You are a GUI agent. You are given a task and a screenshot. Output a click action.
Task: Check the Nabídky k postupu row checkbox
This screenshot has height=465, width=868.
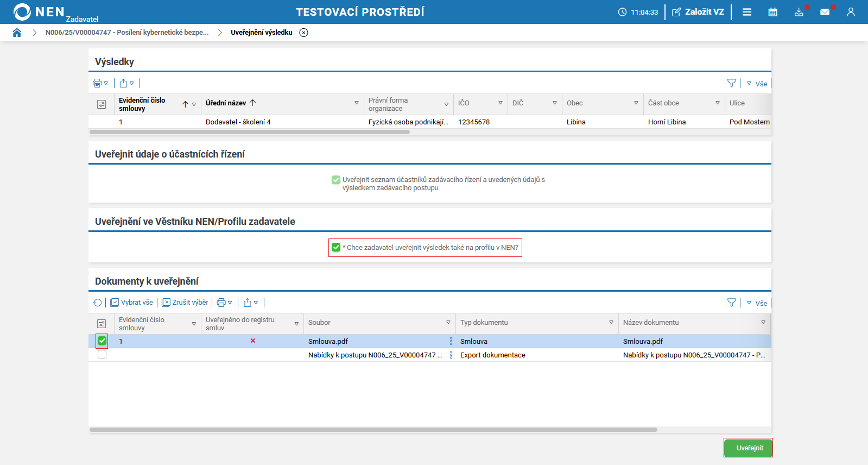click(x=102, y=355)
